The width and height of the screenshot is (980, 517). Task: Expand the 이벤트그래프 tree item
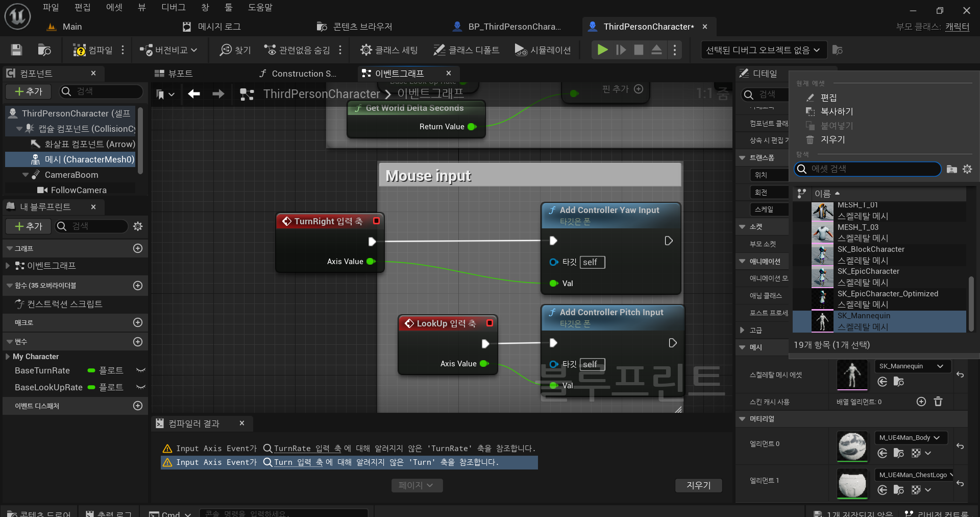8,266
